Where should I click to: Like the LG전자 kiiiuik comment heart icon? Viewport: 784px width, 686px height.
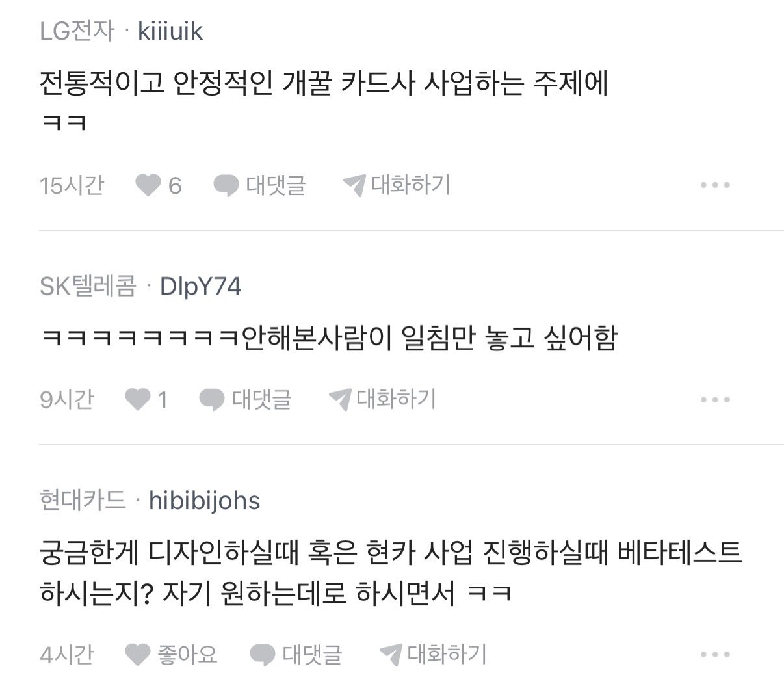pos(148,185)
